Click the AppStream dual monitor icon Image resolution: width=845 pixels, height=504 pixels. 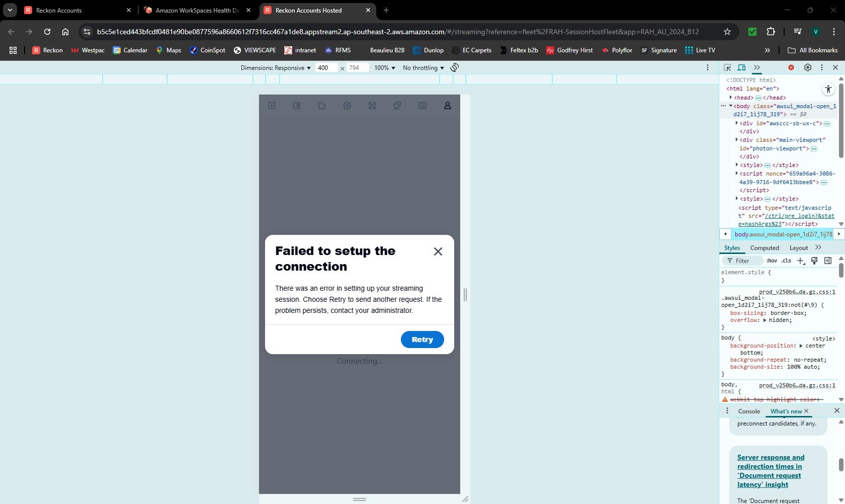point(397,106)
